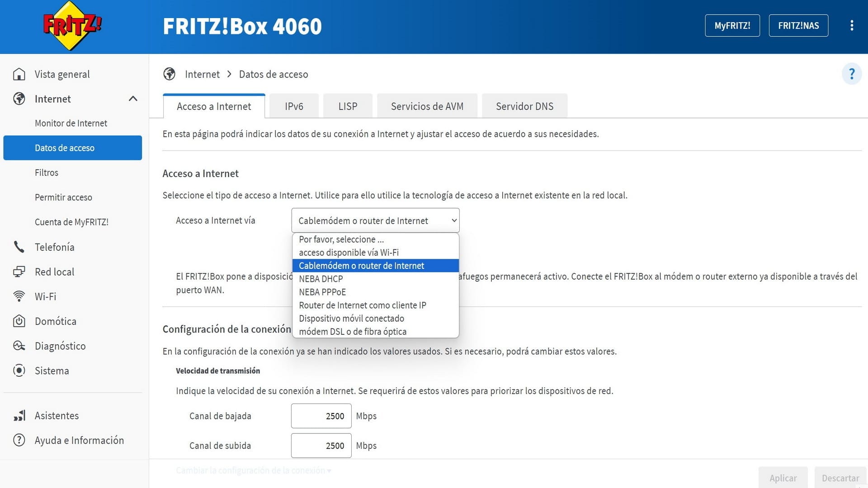The height and width of the screenshot is (488, 868).
Task: Expand 'Cambiar la configuración de la conexión'
Action: point(254,470)
